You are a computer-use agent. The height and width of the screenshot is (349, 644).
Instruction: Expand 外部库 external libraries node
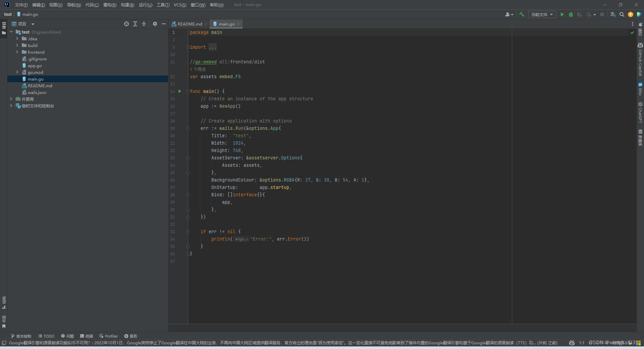[11, 99]
